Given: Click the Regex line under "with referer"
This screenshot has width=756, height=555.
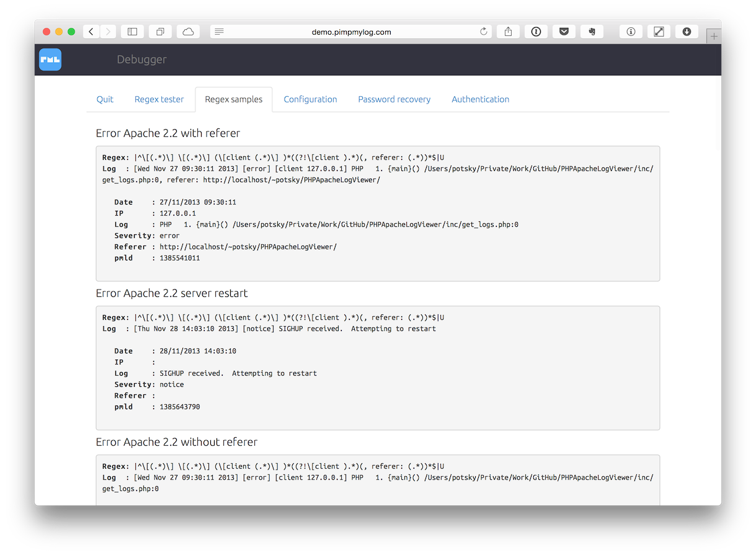Looking at the screenshot, I should 273,158.
